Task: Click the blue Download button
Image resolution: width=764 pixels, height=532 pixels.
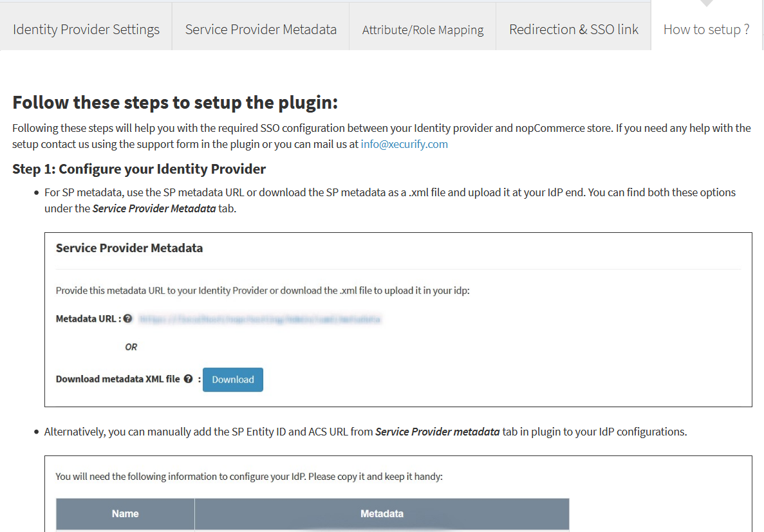Action: click(233, 380)
